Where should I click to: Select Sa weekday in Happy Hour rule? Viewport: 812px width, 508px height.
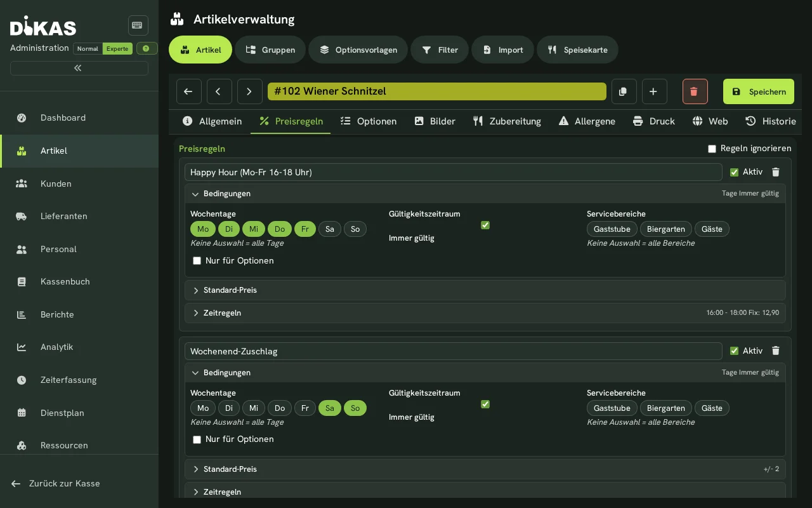click(x=330, y=229)
